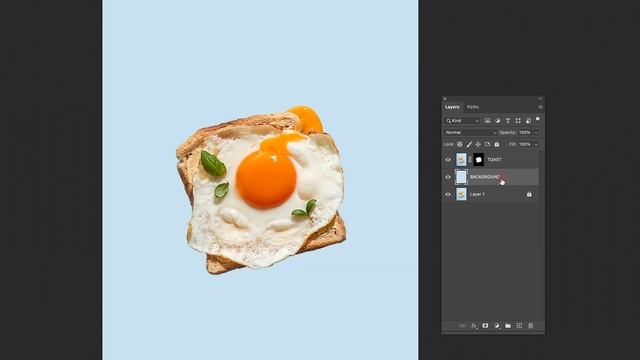Filter layers by adjustment layers icon
This screenshot has width=640, height=360.
click(x=498, y=121)
